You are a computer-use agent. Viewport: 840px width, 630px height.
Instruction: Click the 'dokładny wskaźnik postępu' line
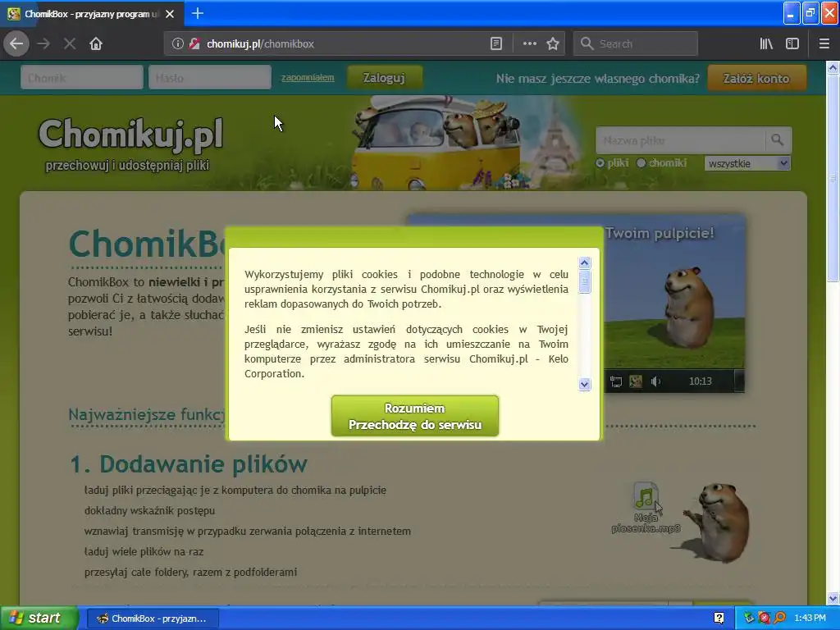tap(149, 510)
